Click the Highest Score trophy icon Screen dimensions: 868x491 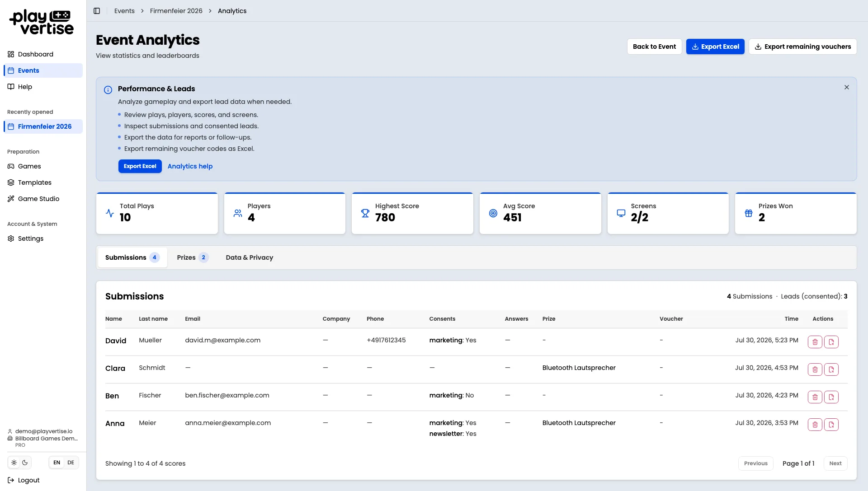(365, 213)
